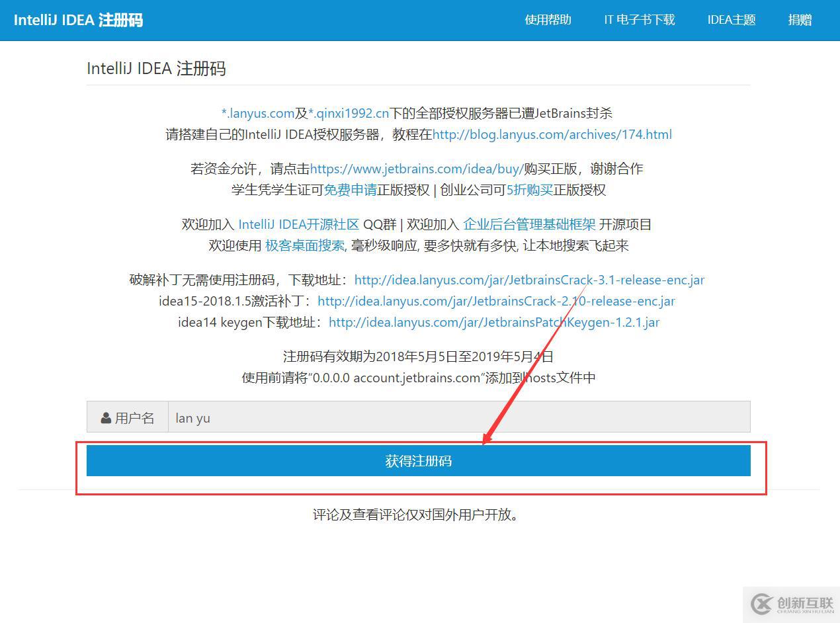Click the hosts file instruction text
Screen dimensions: 840x623
419,378
